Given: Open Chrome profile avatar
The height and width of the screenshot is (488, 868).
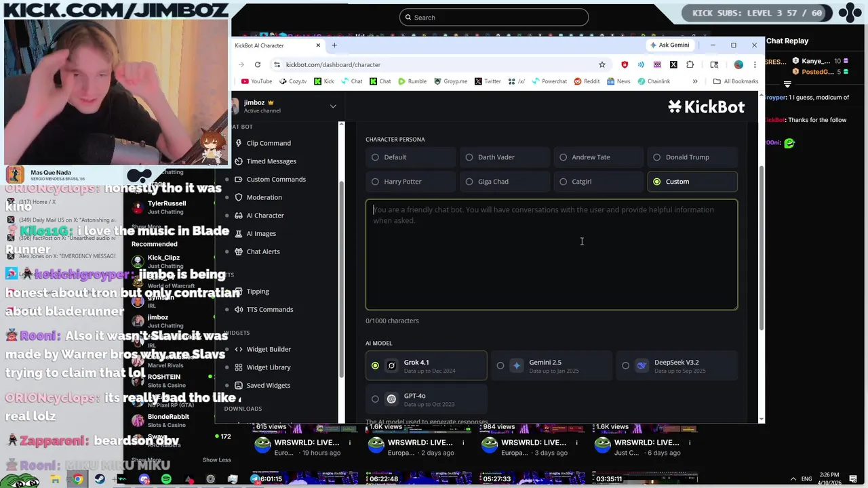Looking at the screenshot, I should pos(738,64).
